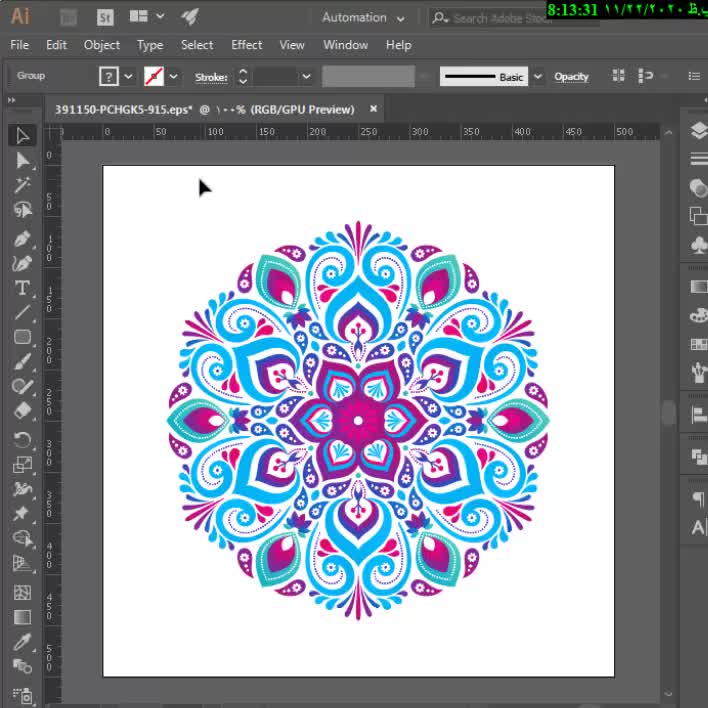Open the Fill color dropdown arrow
This screenshot has height=708, width=708.
pyautogui.click(x=129, y=77)
